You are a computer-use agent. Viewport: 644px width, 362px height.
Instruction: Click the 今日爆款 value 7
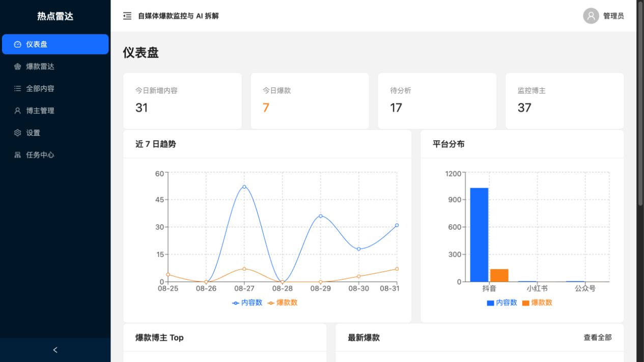pyautogui.click(x=266, y=108)
